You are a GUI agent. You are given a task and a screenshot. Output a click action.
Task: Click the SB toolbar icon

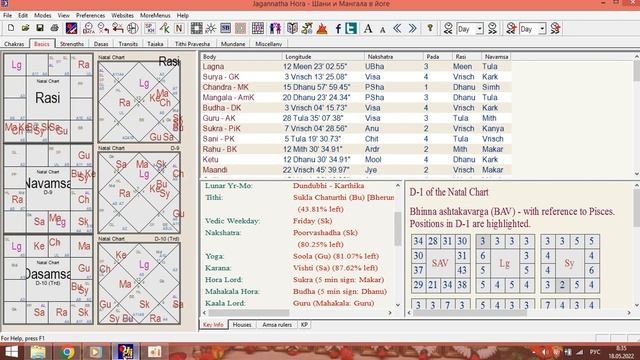225,28
